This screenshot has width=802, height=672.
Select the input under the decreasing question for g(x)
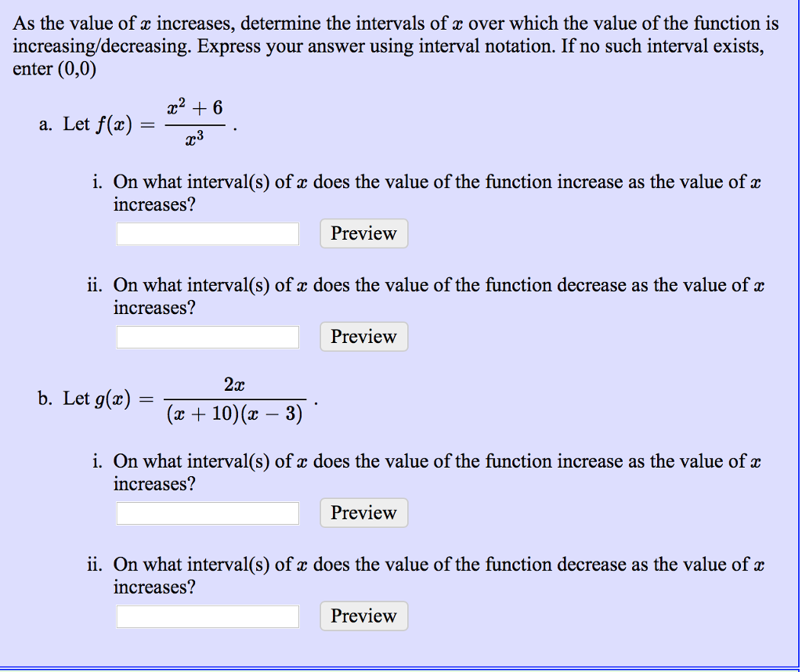pos(207,616)
